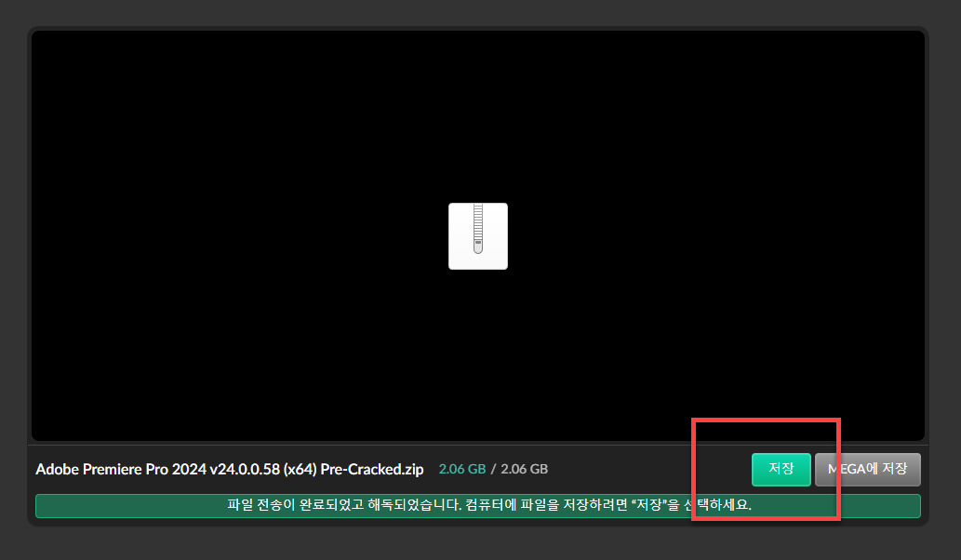Click the 2.06 GB transferred size text
This screenshot has width=961, height=560.
[462, 470]
